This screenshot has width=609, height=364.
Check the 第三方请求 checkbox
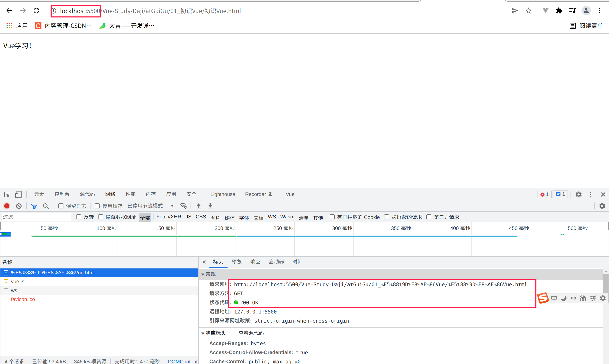[x=429, y=217]
